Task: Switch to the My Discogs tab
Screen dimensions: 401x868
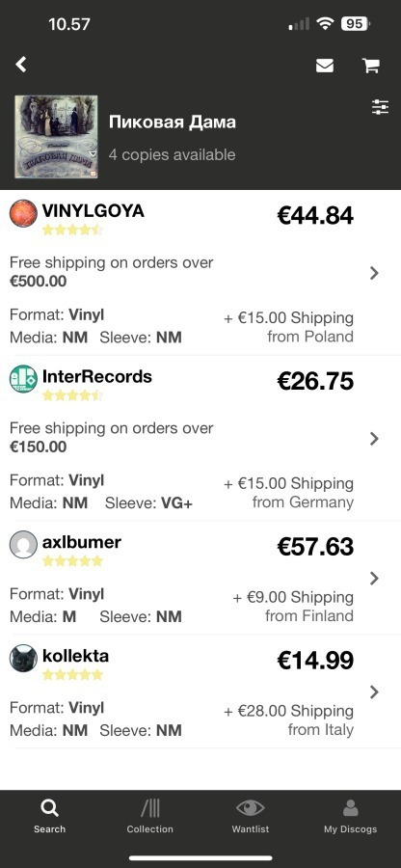Action: [350, 817]
